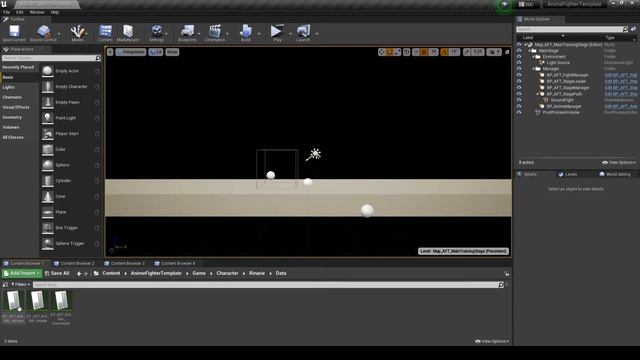
Task: Click the Modes toolbar icon
Action: 77,32
